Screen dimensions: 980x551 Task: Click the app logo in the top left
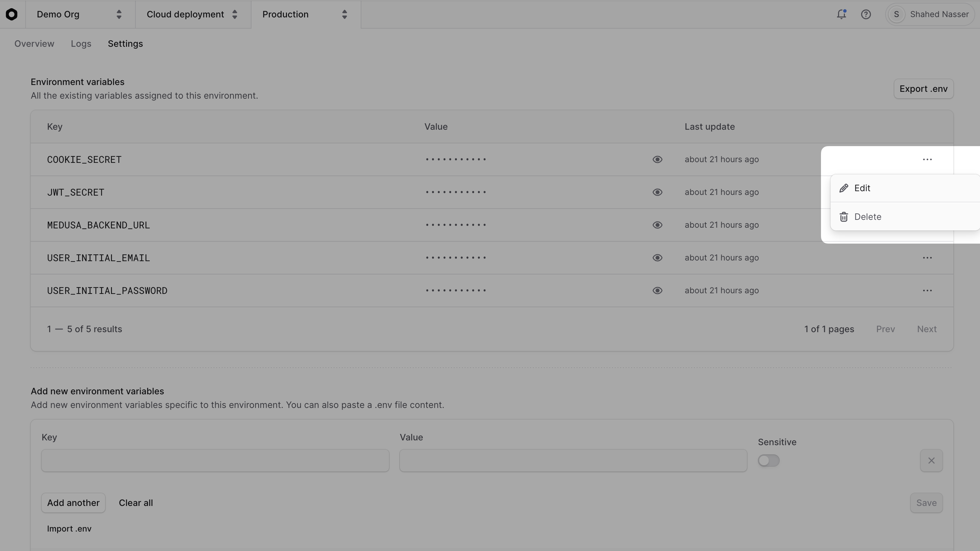click(x=12, y=14)
